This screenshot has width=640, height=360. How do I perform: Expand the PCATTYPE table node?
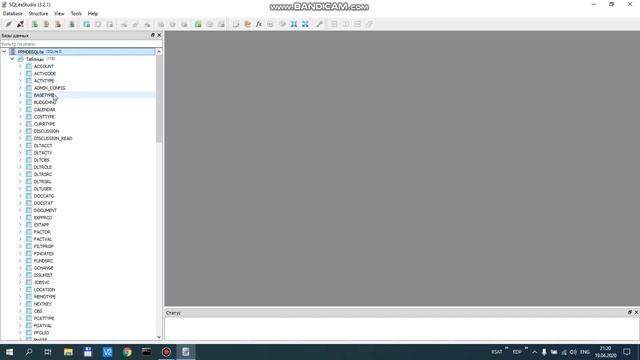pos(20,318)
